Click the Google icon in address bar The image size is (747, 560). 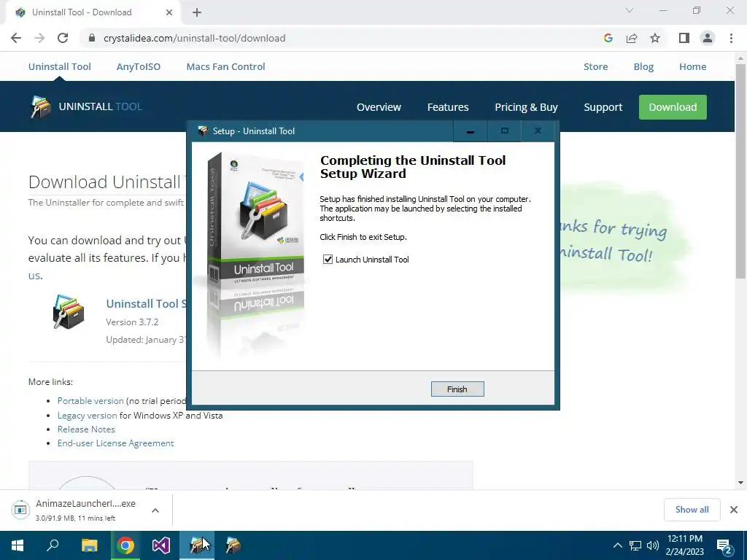point(608,38)
